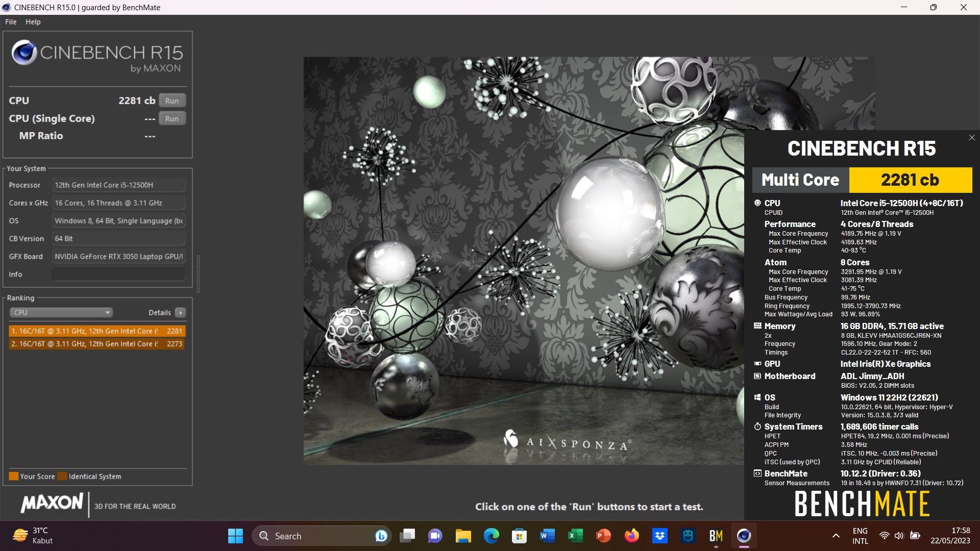This screenshot has height=551, width=980.
Task: Show hidden system tray icons
Action: tap(836, 536)
